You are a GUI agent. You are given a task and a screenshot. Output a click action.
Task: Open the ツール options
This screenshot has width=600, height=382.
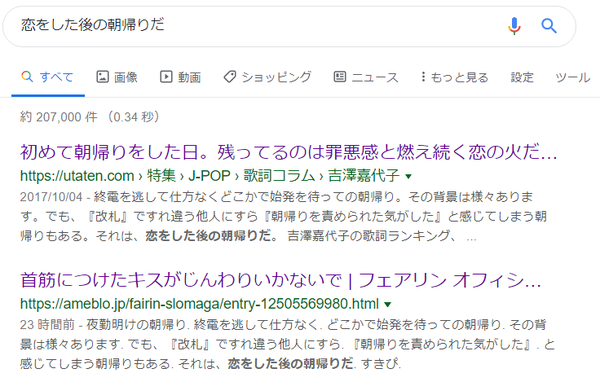point(572,77)
